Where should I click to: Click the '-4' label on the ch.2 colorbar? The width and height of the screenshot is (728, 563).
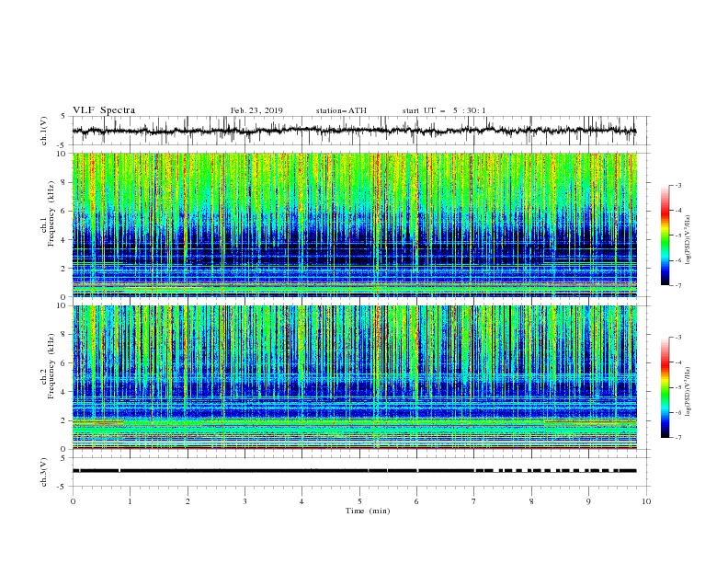(678, 362)
